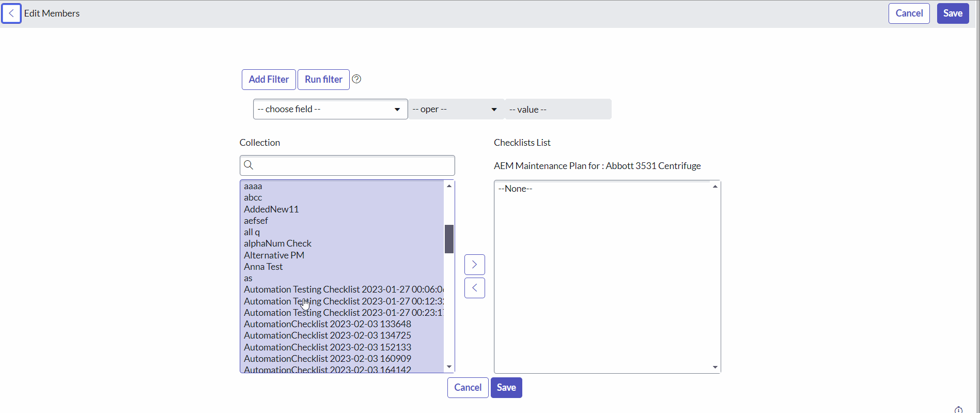Open the oper dropdown
The height and width of the screenshot is (413, 980).
[456, 109]
